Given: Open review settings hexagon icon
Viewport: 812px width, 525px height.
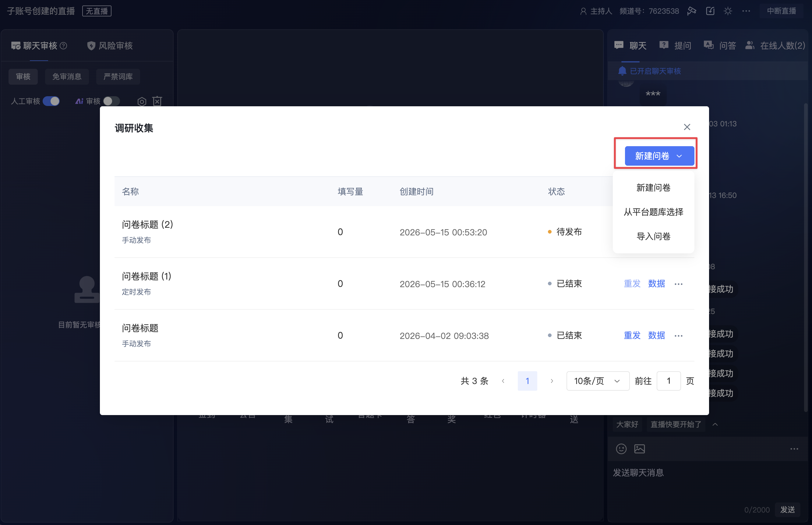Looking at the screenshot, I should click(x=142, y=102).
